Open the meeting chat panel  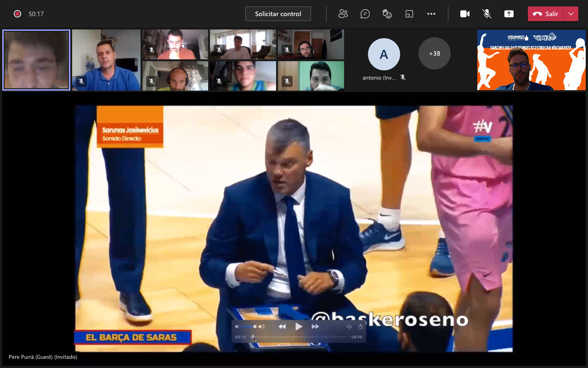(x=365, y=14)
